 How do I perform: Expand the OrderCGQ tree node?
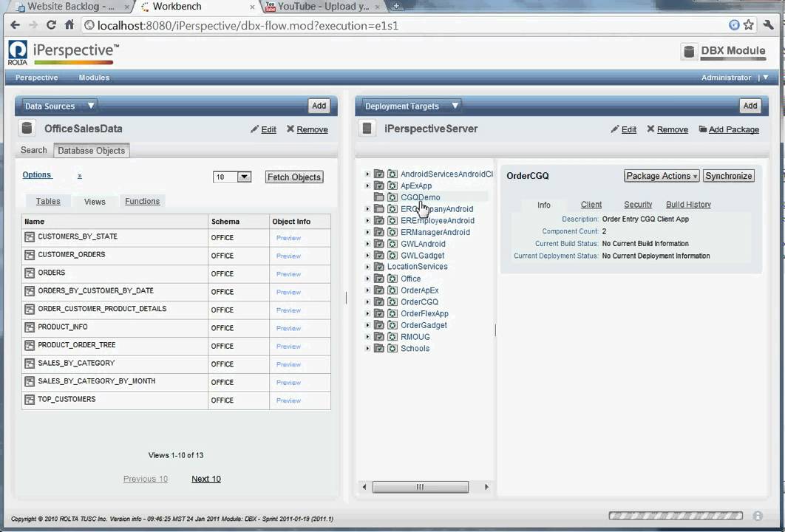(367, 301)
